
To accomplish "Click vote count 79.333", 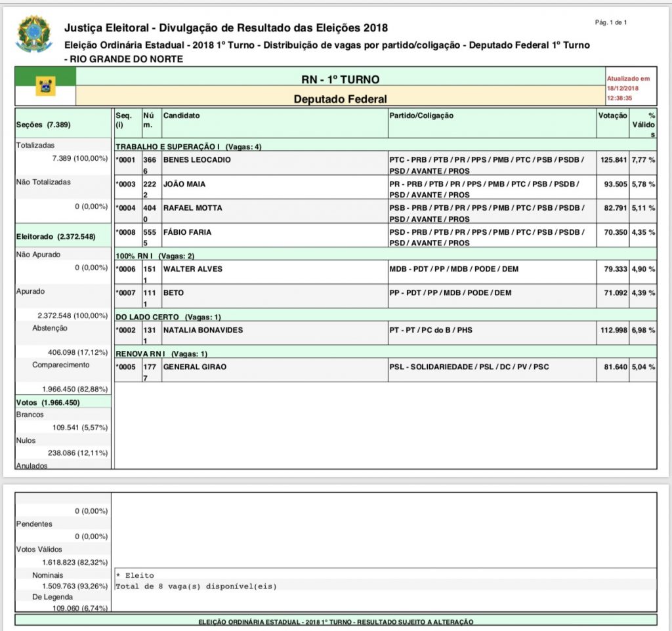I will [x=616, y=269].
